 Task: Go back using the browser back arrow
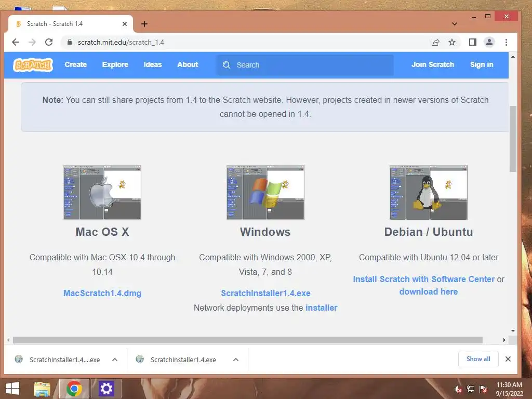click(16, 42)
